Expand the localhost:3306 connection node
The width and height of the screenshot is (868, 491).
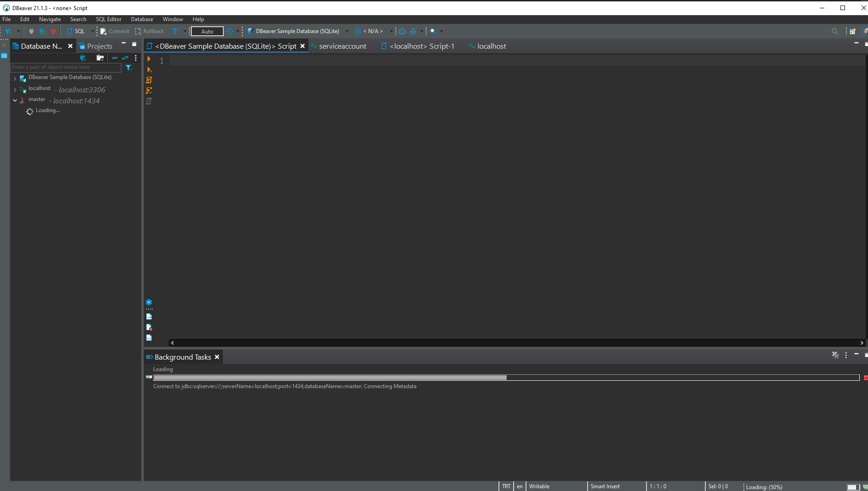point(15,90)
